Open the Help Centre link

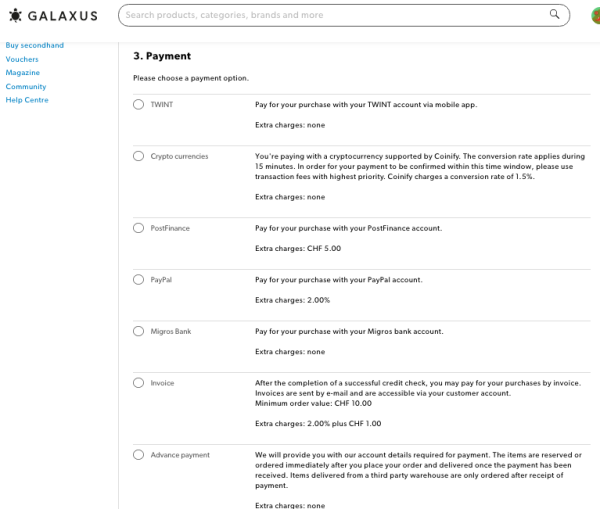[27, 100]
